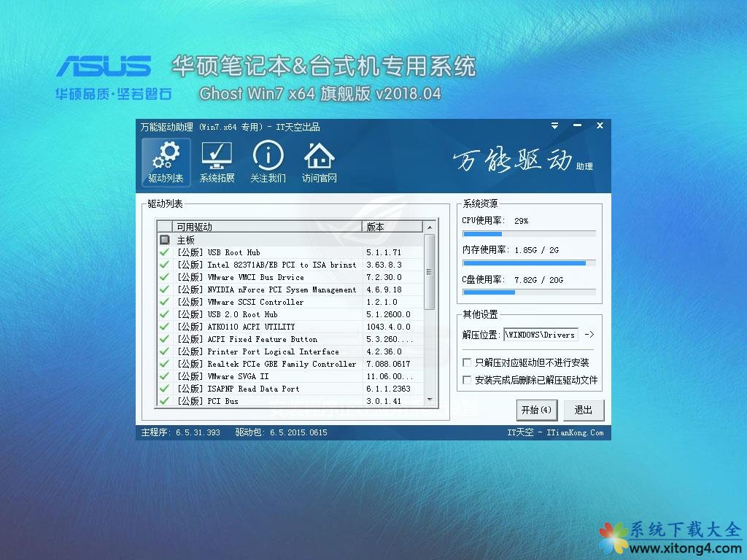
Task: Click the IT天空 - ITianKong.Com link
Action: tap(555, 432)
